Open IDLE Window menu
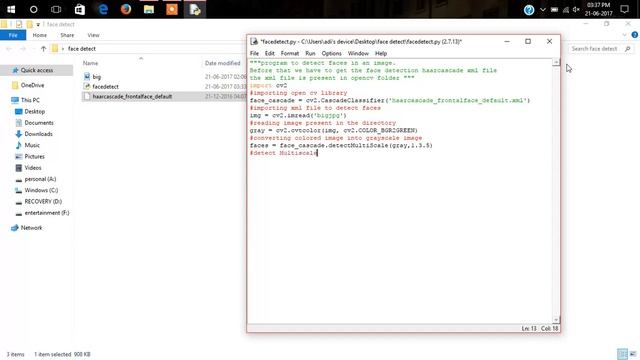640x360 pixels. tap(358, 53)
